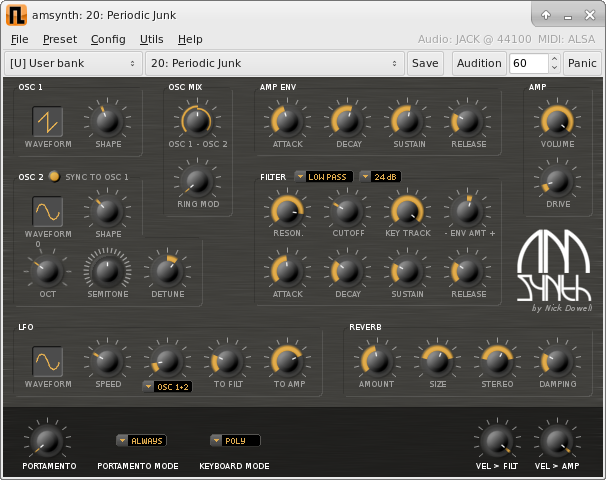Open the Poly keyboard mode dropdown
The image size is (606, 480).
coord(235,441)
